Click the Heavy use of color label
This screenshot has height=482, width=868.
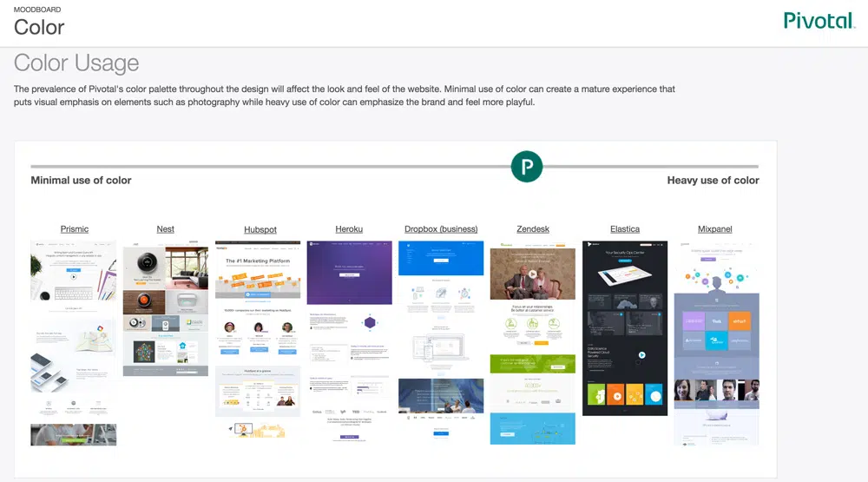pyautogui.click(x=713, y=181)
